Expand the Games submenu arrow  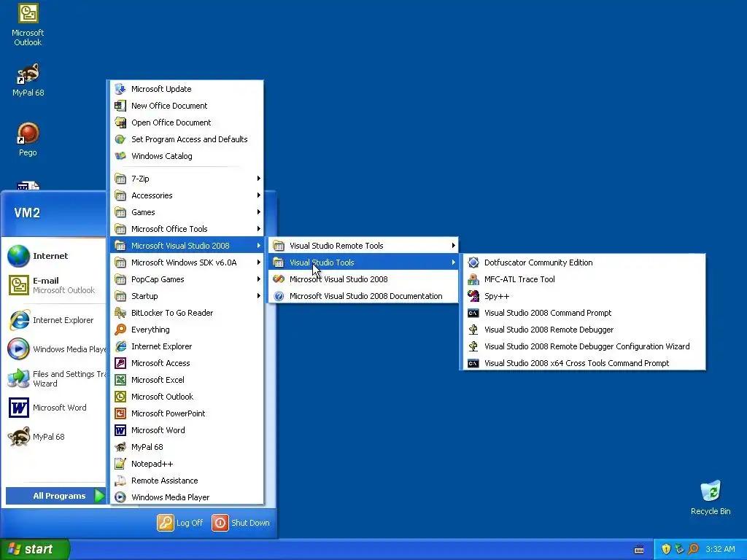click(259, 212)
